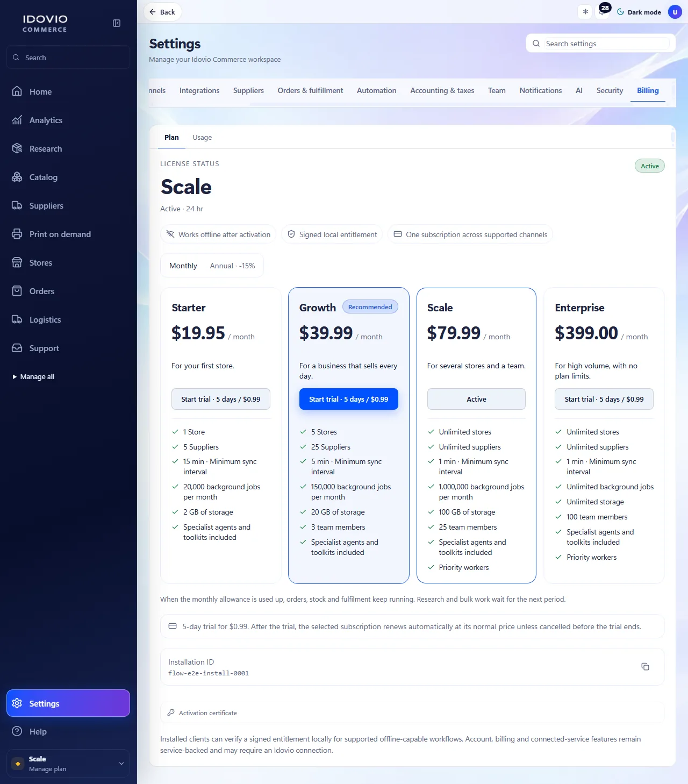Open Settings in sidebar

(68, 703)
